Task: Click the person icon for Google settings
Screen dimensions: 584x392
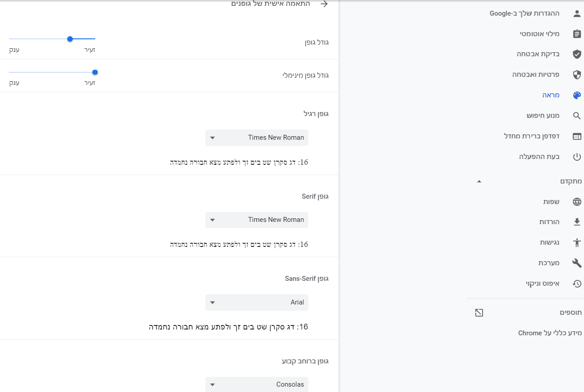Action: pos(577,13)
